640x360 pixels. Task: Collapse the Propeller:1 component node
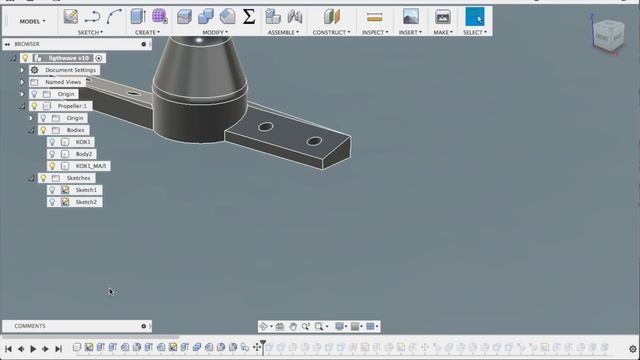22,106
